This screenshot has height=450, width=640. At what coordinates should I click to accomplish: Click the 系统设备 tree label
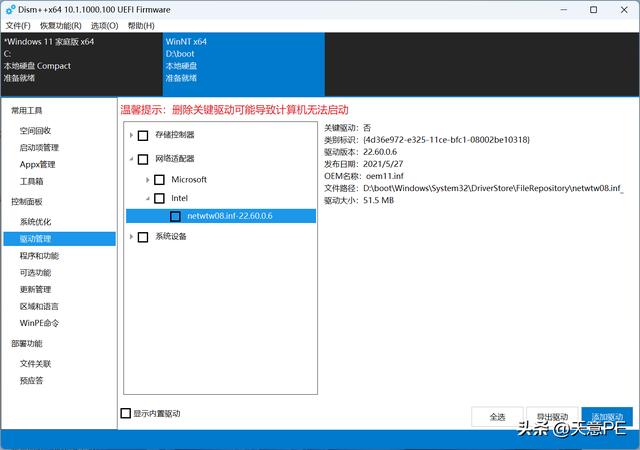tap(171, 236)
